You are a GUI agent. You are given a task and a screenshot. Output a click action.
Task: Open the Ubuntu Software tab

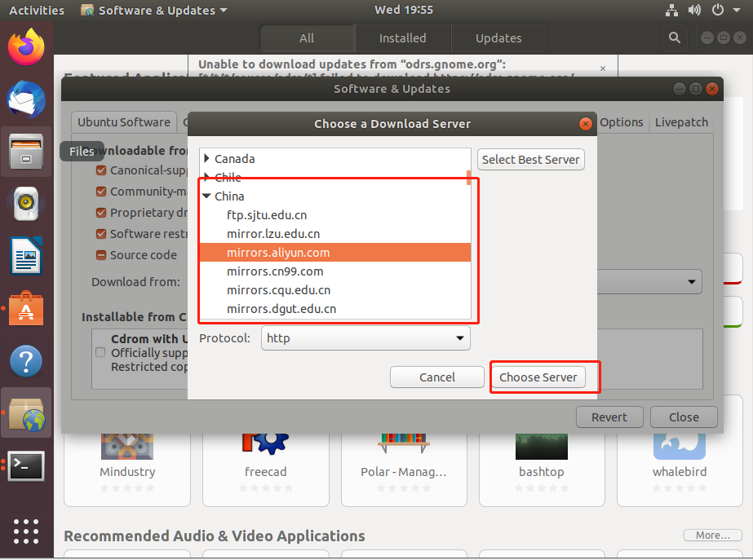[x=124, y=122]
